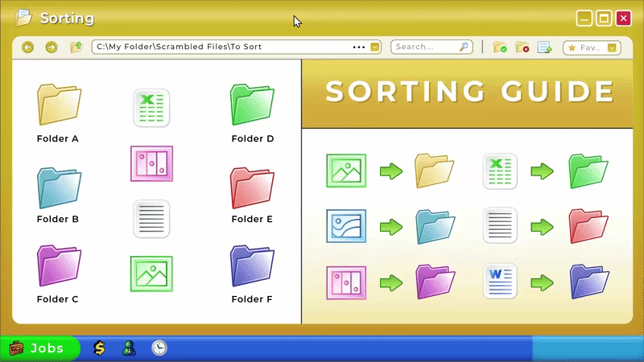The image size is (644, 362).
Task: Click the dollar sign taskbar icon
Action: pyautogui.click(x=99, y=348)
